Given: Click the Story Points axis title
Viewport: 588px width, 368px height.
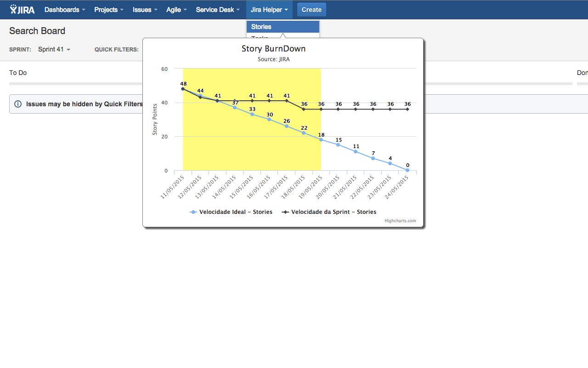Looking at the screenshot, I should (155, 119).
